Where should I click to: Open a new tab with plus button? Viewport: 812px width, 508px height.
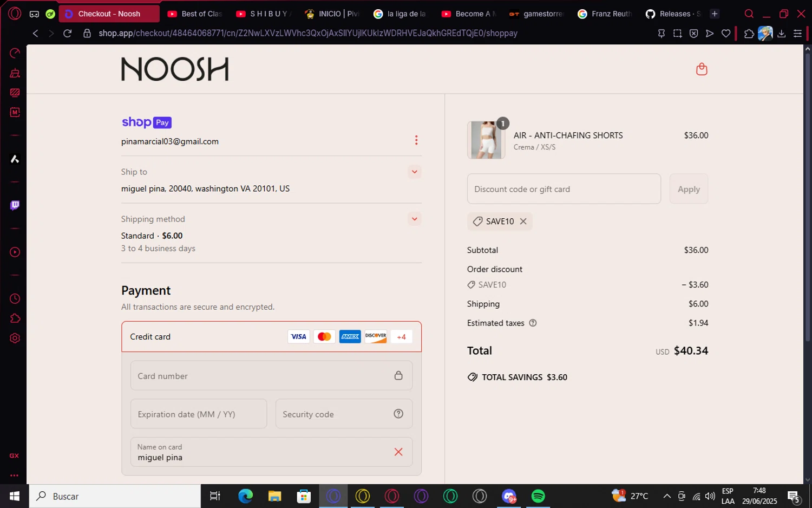715,14
